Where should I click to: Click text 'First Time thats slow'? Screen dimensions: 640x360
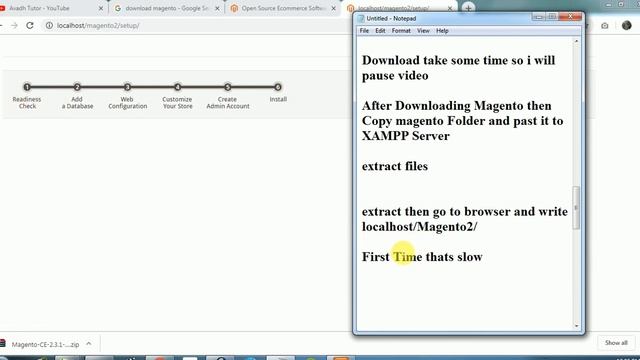pos(422,257)
